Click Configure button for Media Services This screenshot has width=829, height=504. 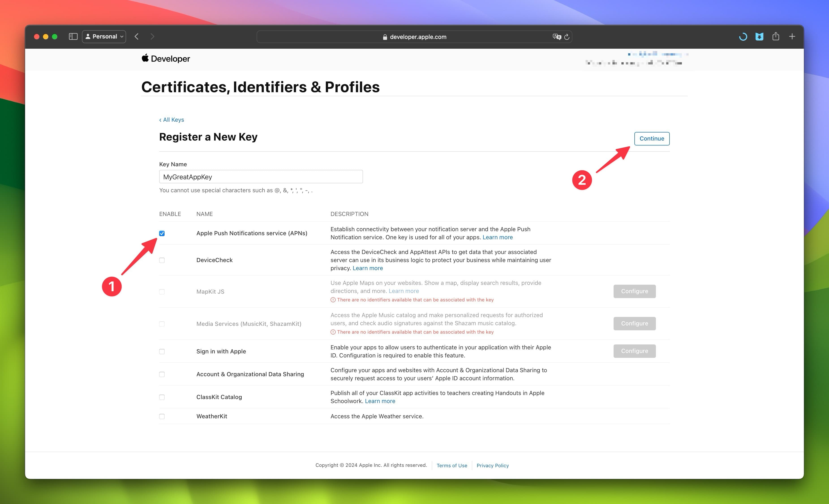pos(634,323)
